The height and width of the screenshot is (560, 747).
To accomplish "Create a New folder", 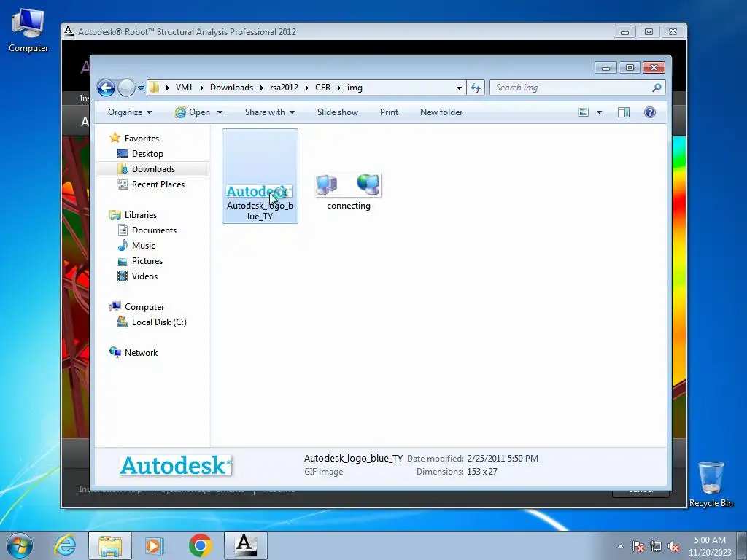I will point(441,112).
